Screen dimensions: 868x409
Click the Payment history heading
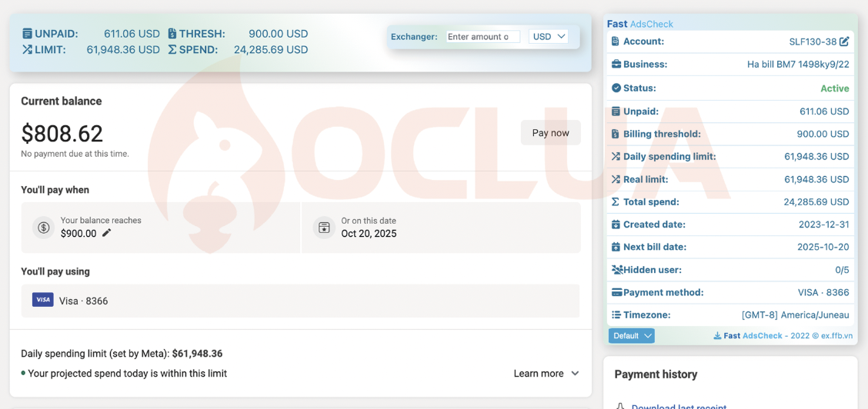(x=656, y=374)
